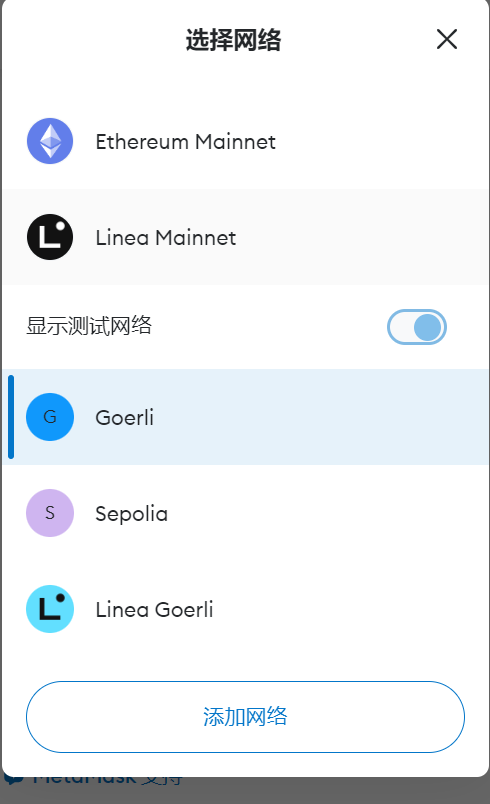
Task: Click empty space right of Sepolia row
Action: click(x=328, y=513)
